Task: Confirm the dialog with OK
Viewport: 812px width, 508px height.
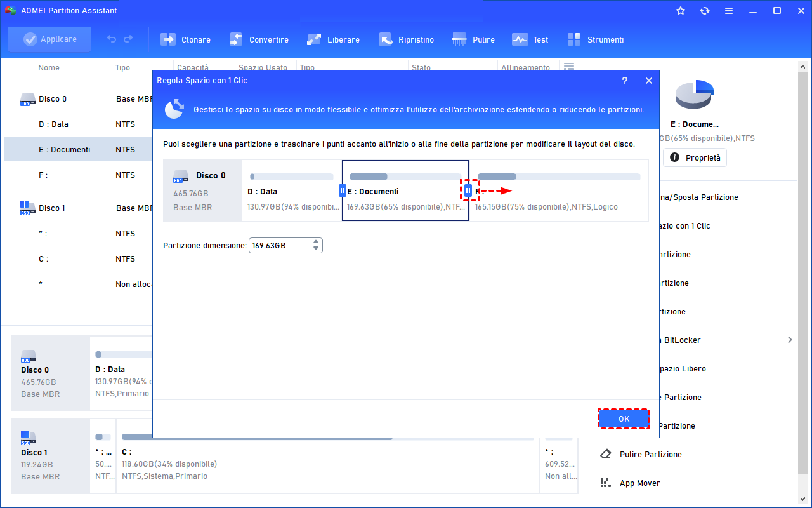Action: point(624,419)
